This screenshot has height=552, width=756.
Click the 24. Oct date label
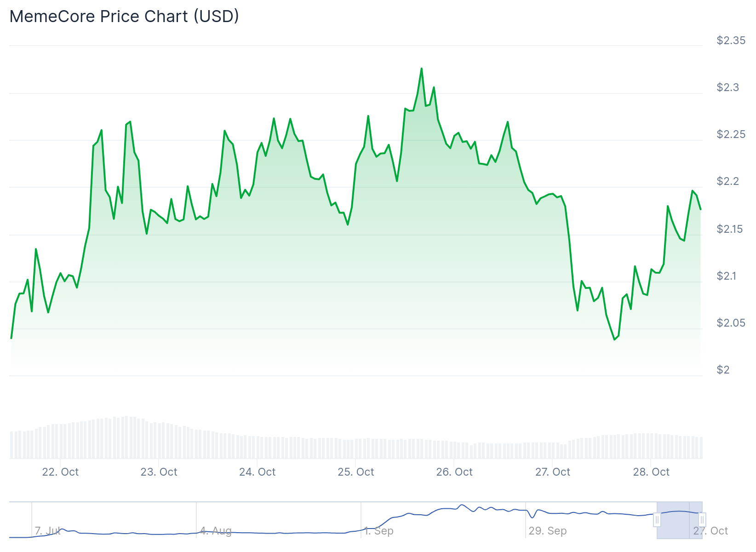click(x=257, y=472)
